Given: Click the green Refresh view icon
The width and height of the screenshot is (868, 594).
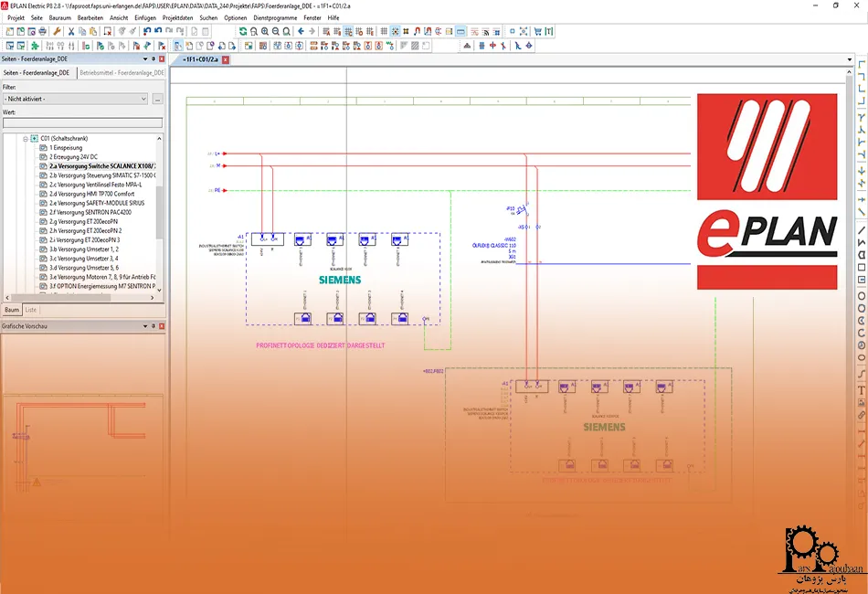Looking at the screenshot, I should [x=243, y=31].
